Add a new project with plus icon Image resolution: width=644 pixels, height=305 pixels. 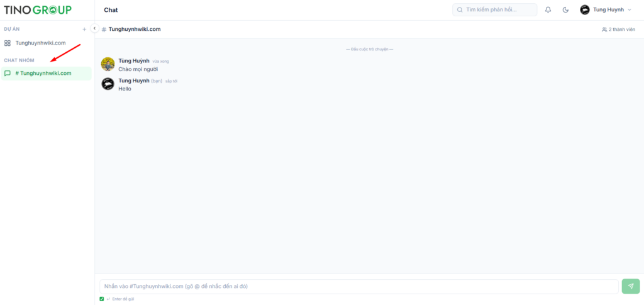click(x=84, y=29)
